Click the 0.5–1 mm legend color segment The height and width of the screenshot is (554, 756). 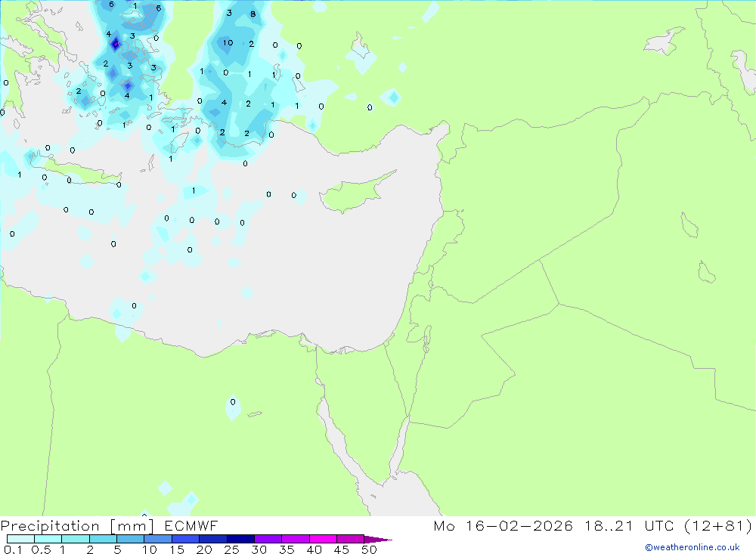[x=48, y=539]
